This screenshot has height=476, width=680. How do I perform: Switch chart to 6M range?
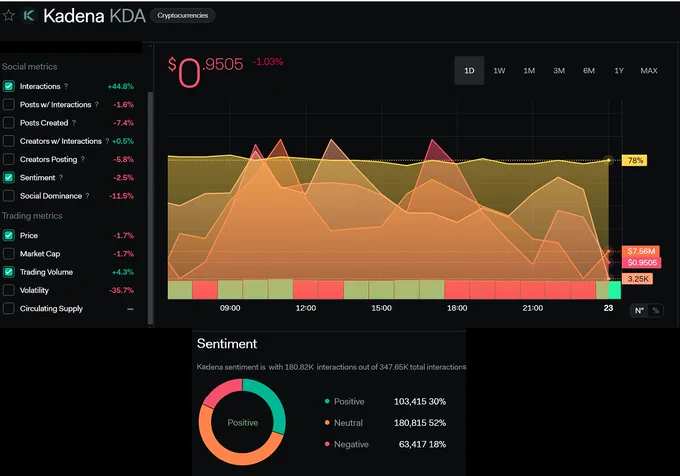pos(589,71)
